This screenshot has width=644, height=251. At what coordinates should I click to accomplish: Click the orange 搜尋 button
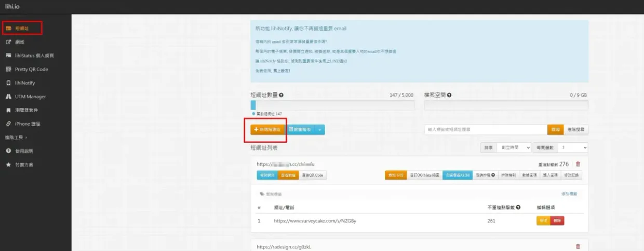click(555, 129)
